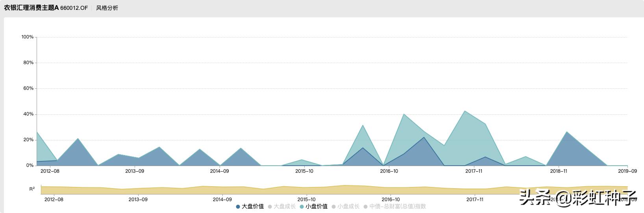Click the 2012-08 main chart axis label
This screenshot has height=213, width=644.
click(50, 171)
